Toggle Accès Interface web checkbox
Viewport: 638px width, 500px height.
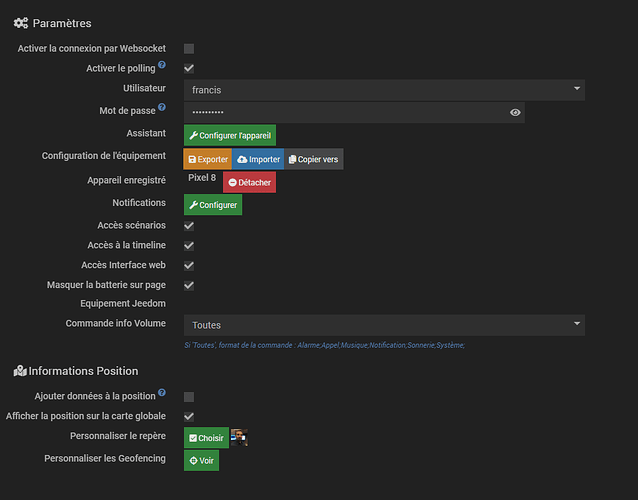189,266
